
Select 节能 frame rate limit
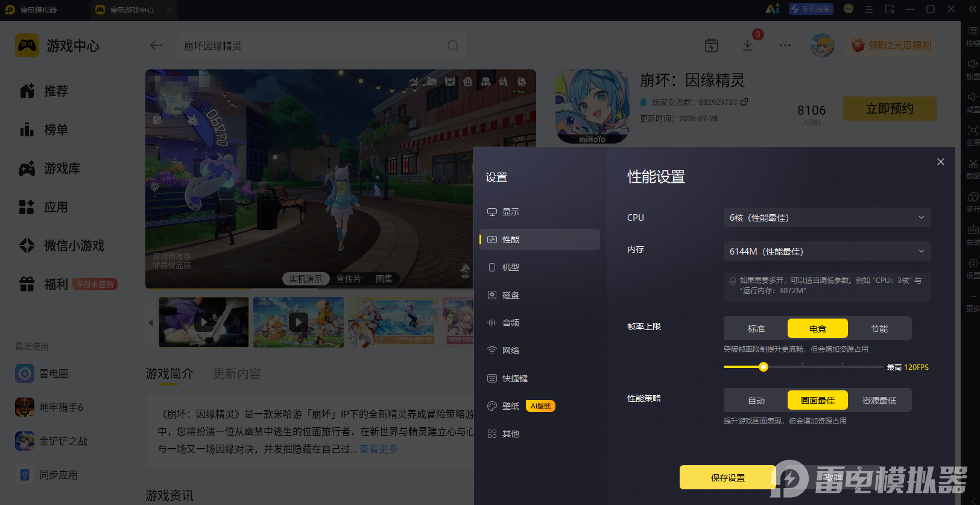coord(879,328)
